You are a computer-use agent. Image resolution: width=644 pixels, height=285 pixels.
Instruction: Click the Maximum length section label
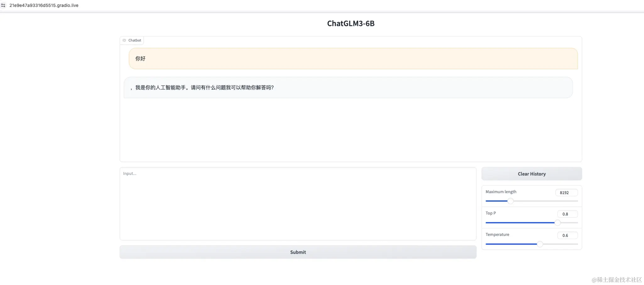click(501, 192)
